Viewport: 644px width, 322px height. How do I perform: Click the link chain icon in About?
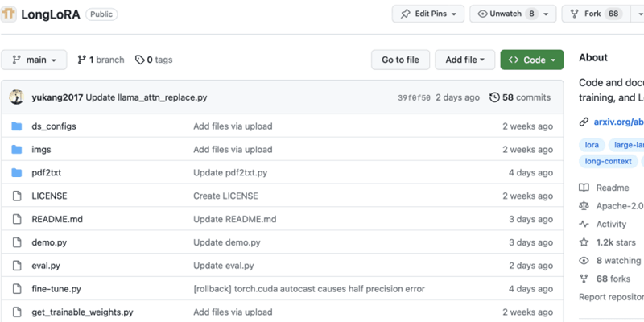pos(584,122)
